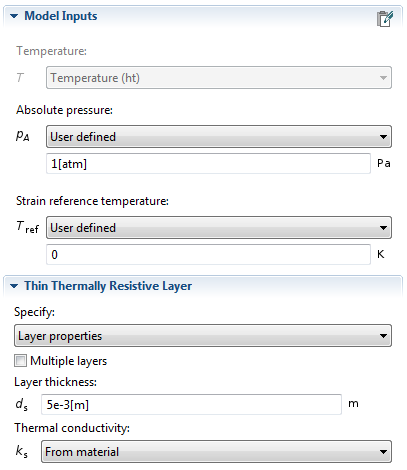Open the Strain reference temperature dropdown
Viewport: 407px width, 470px height.
[219, 228]
